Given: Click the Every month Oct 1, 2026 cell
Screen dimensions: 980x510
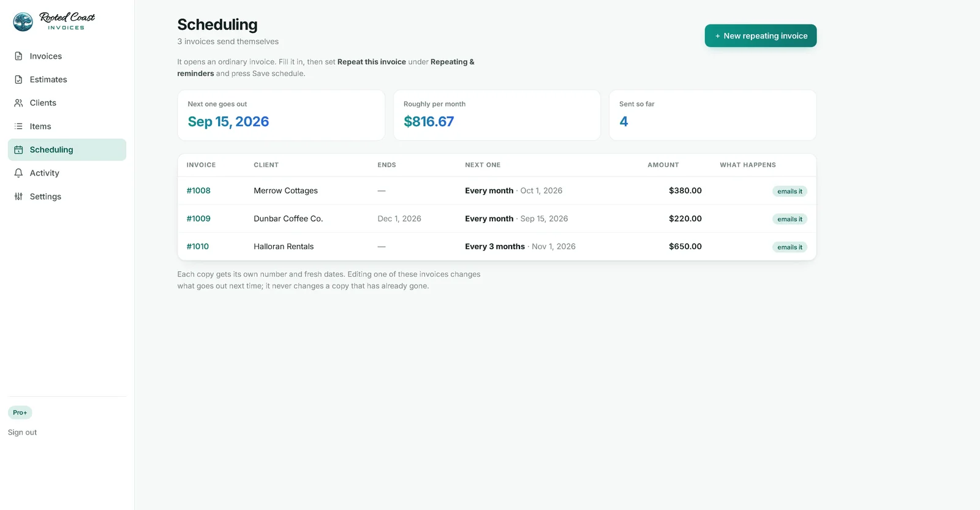Looking at the screenshot, I should 513,190.
